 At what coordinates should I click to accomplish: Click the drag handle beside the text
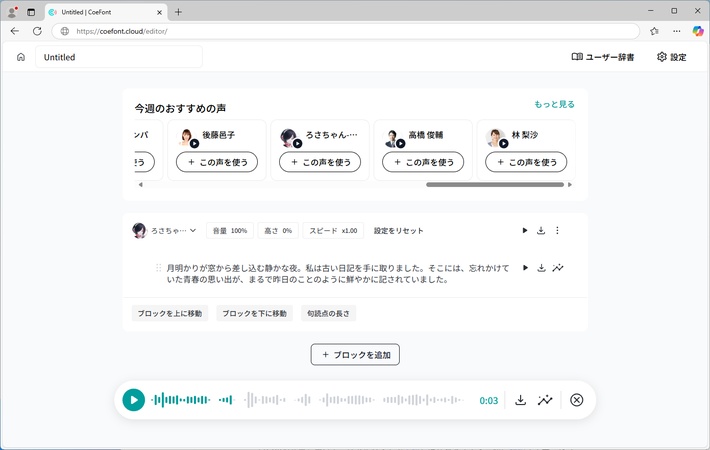tap(158, 268)
